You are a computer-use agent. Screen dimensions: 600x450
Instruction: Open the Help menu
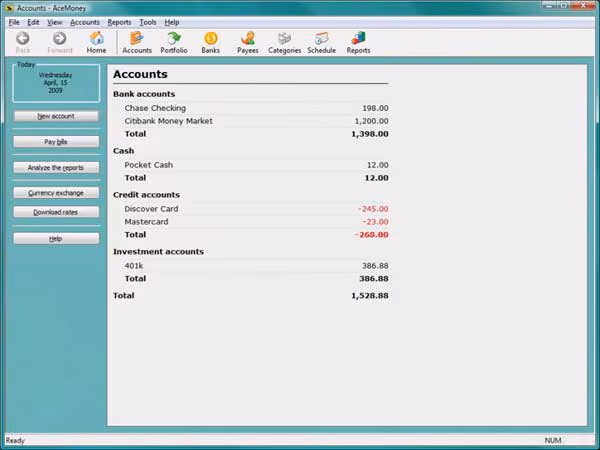point(172,22)
